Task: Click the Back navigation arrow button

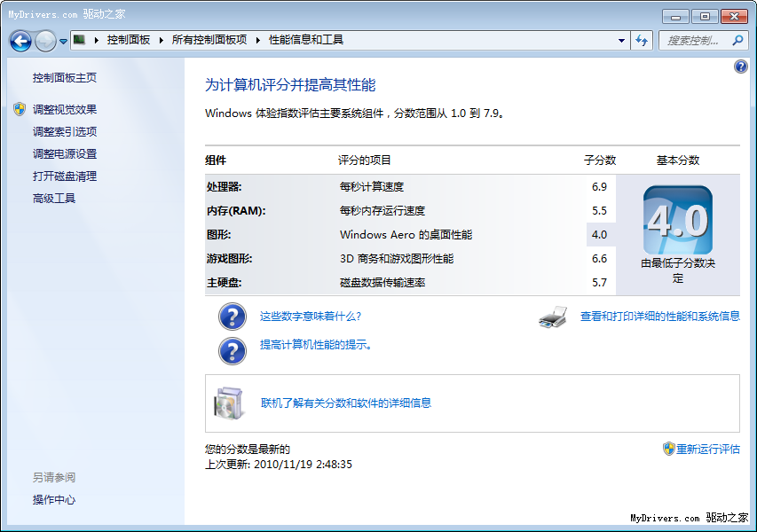Action: coord(20,41)
